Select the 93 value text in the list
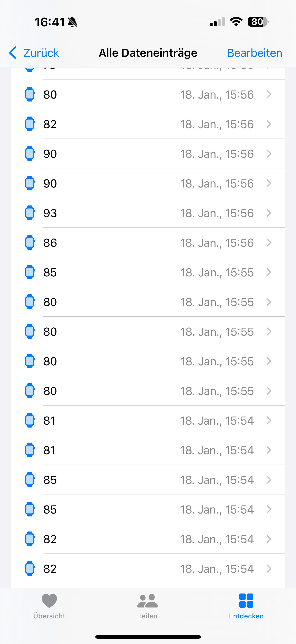 (50, 213)
